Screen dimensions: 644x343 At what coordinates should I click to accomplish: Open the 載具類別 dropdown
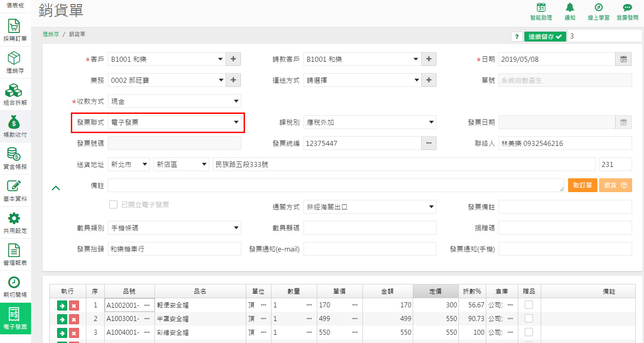pos(175,228)
